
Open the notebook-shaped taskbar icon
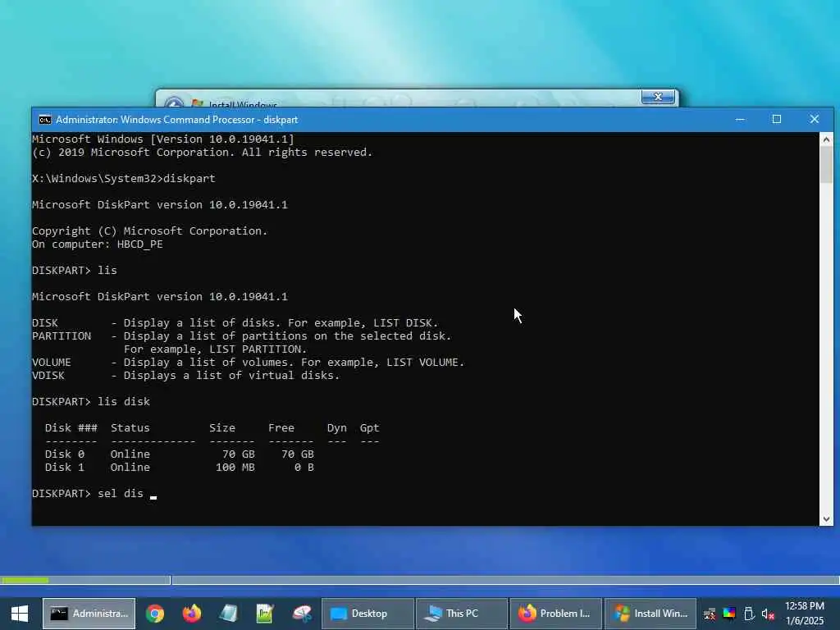pyautogui.click(x=228, y=614)
